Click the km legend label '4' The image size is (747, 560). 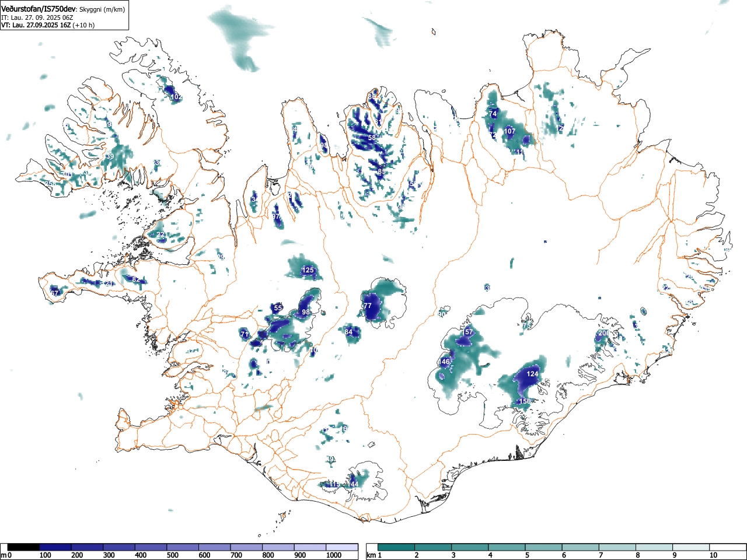point(490,555)
